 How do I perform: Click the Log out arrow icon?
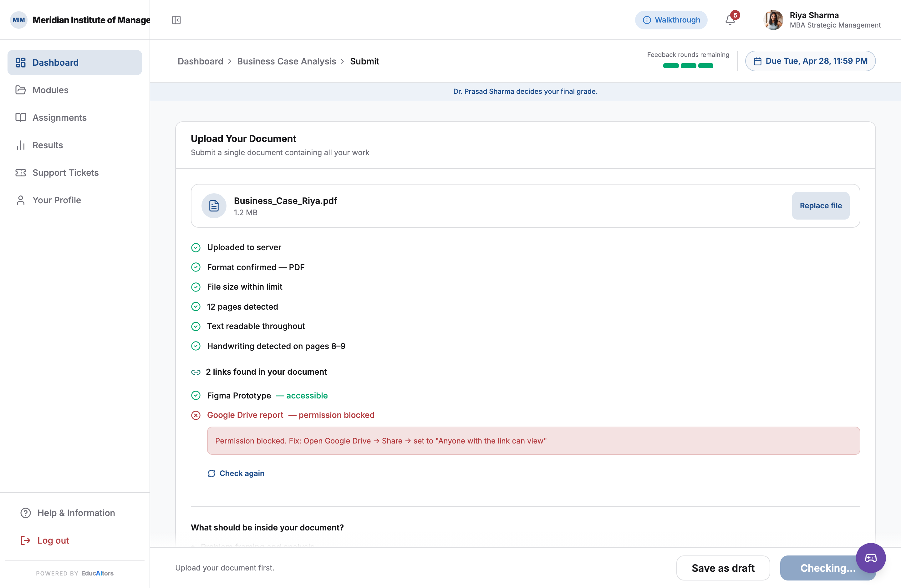(25, 541)
